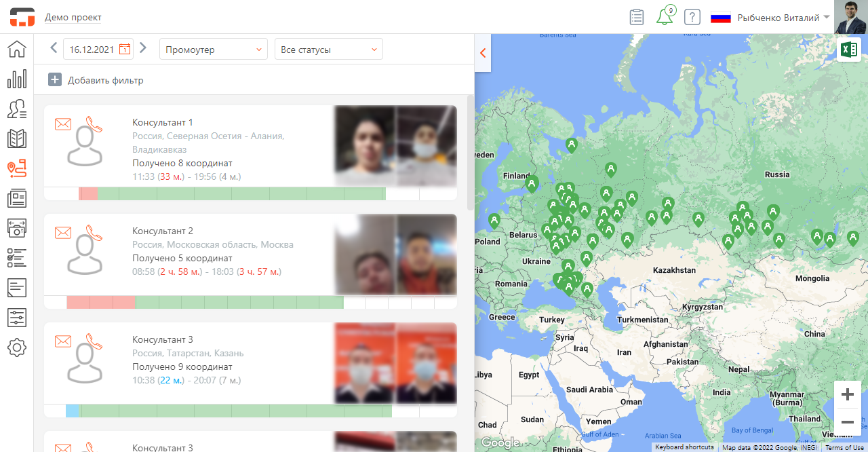Open the Промоутер role dropdown
Image resolution: width=868 pixels, height=452 pixels.
(214, 50)
